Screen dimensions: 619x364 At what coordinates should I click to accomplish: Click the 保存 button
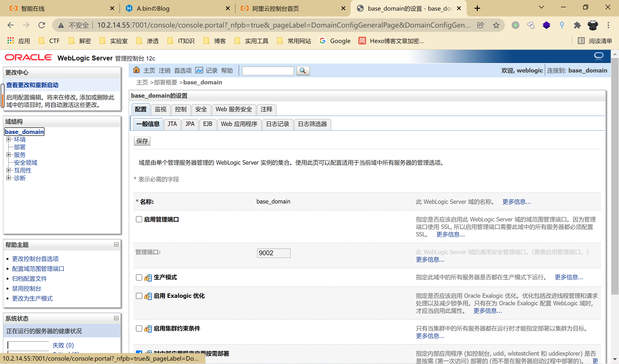pos(142,141)
